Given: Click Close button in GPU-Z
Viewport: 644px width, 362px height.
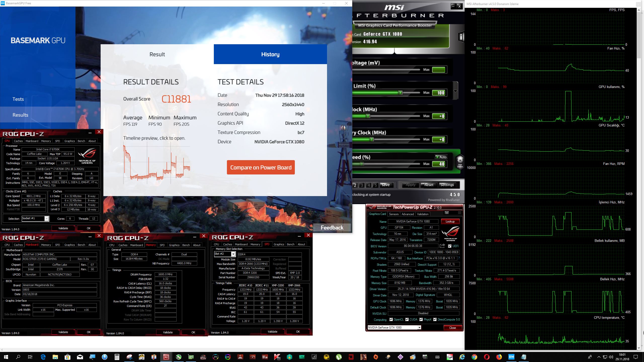Looking at the screenshot, I should [x=452, y=328].
